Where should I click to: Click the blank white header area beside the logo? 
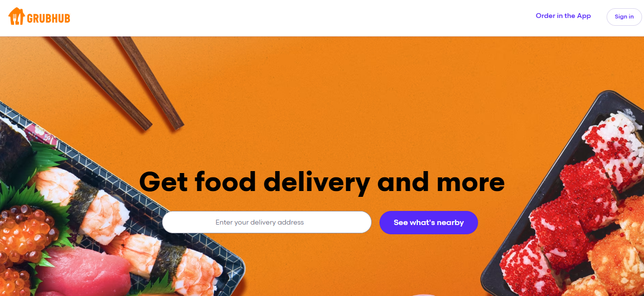[x=301, y=17]
